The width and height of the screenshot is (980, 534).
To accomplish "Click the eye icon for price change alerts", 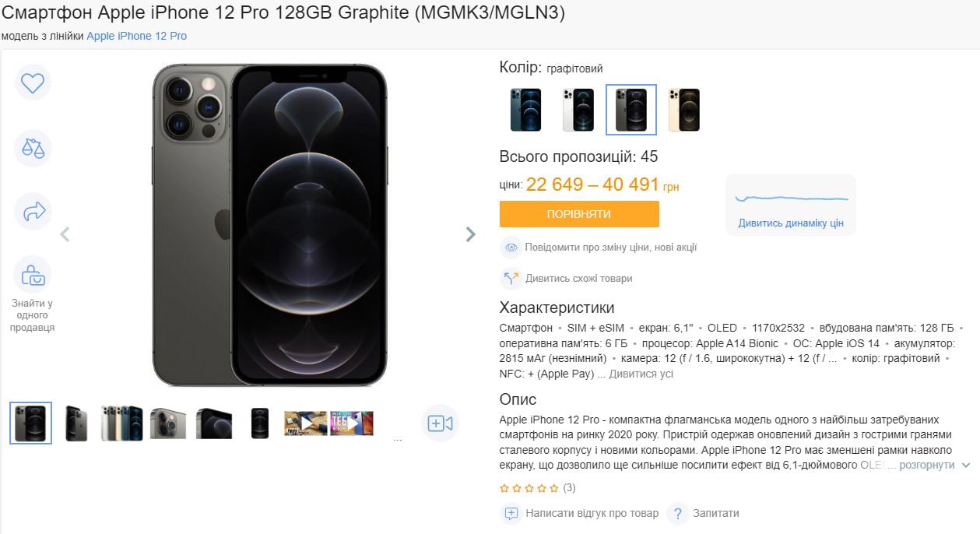I will [x=511, y=248].
